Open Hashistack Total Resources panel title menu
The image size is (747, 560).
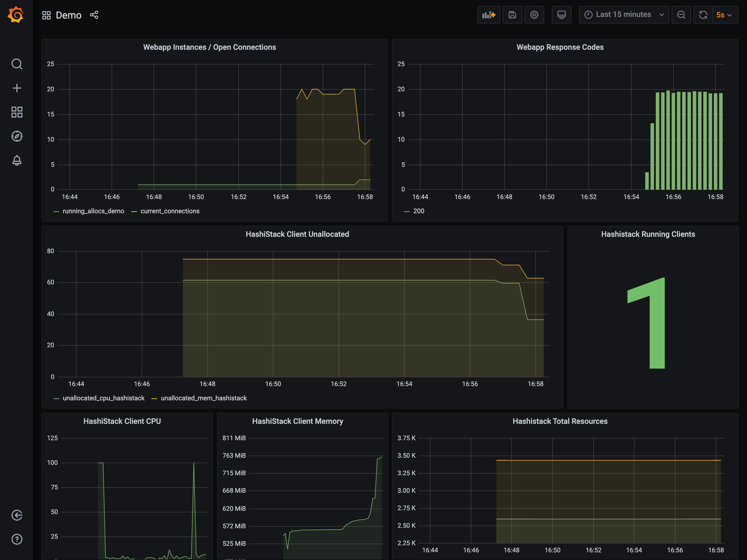point(560,421)
